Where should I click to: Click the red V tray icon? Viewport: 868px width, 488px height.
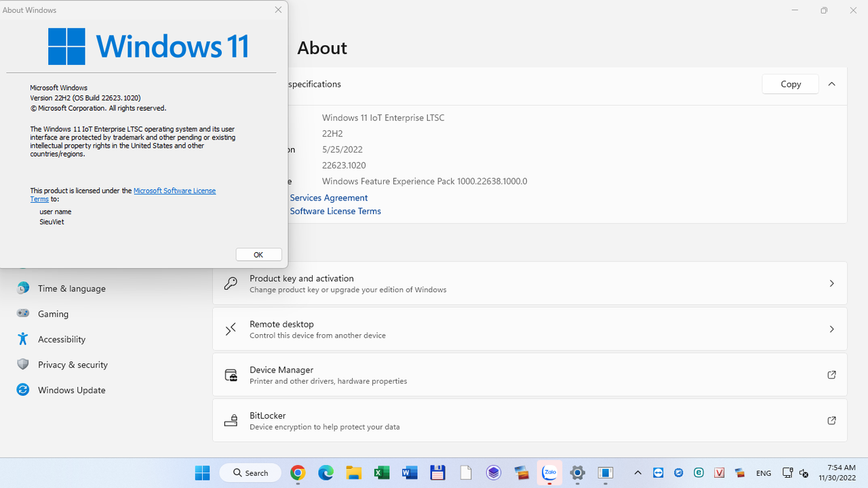pos(719,473)
